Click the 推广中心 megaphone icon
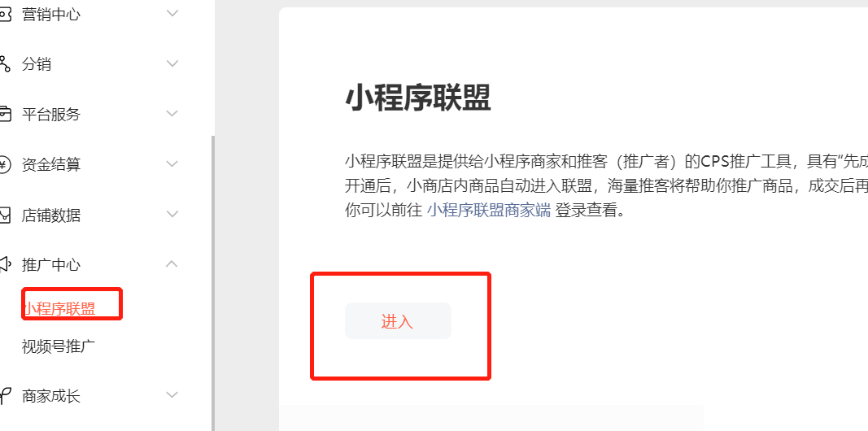This screenshot has height=431, width=868. [x=4, y=264]
